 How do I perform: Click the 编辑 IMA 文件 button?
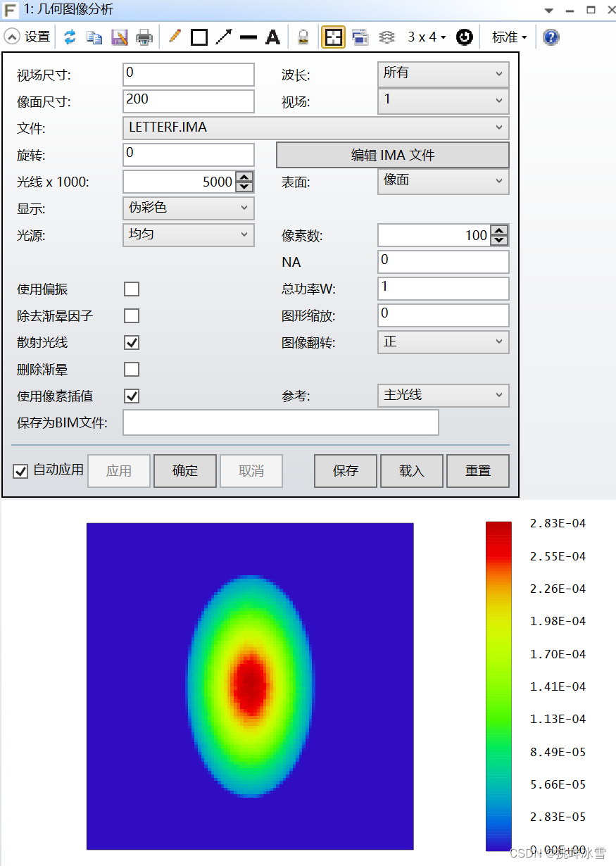(x=392, y=155)
